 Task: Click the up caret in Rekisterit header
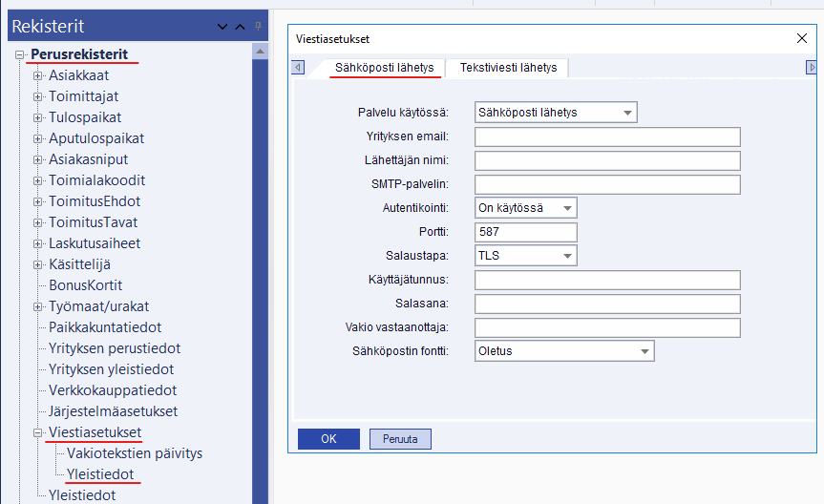(241, 27)
